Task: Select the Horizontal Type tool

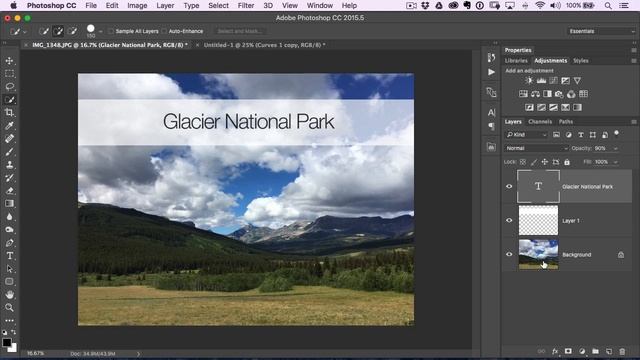Action: [9, 256]
